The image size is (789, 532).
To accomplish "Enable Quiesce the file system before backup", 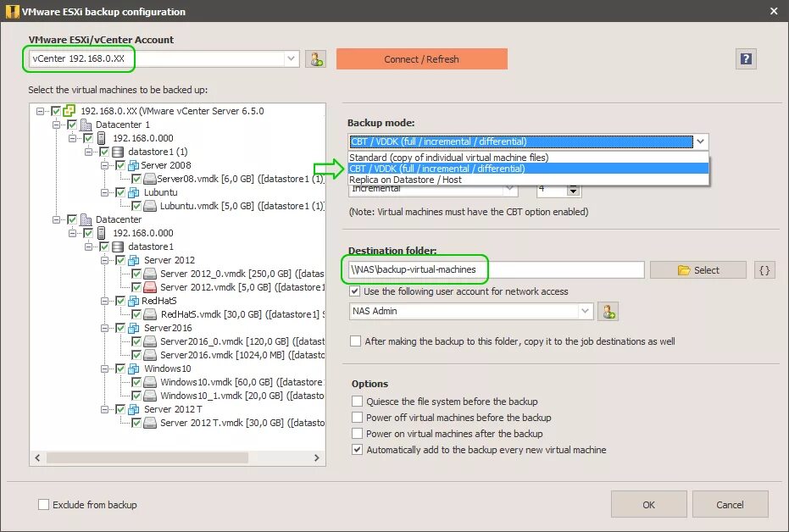I will (358, 402).
